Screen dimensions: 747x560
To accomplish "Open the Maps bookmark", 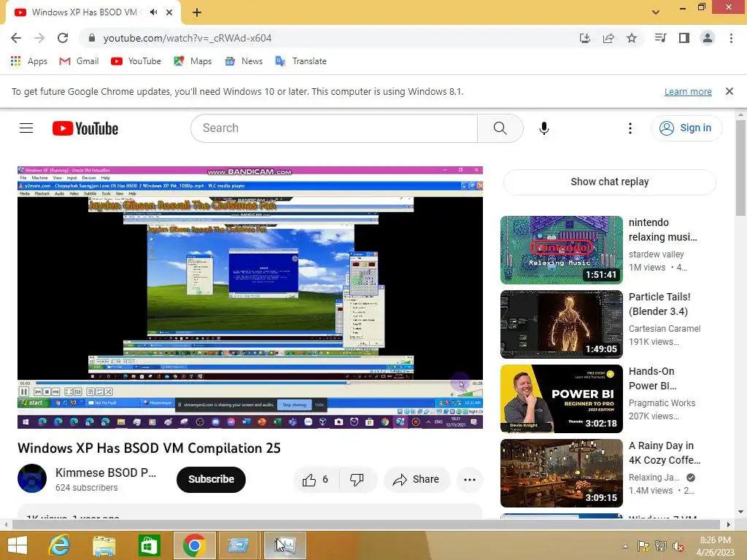I will point(193,61).
